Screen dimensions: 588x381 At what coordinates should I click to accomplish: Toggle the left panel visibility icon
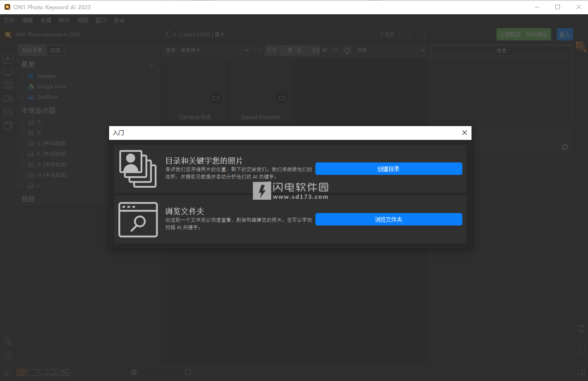7,372
